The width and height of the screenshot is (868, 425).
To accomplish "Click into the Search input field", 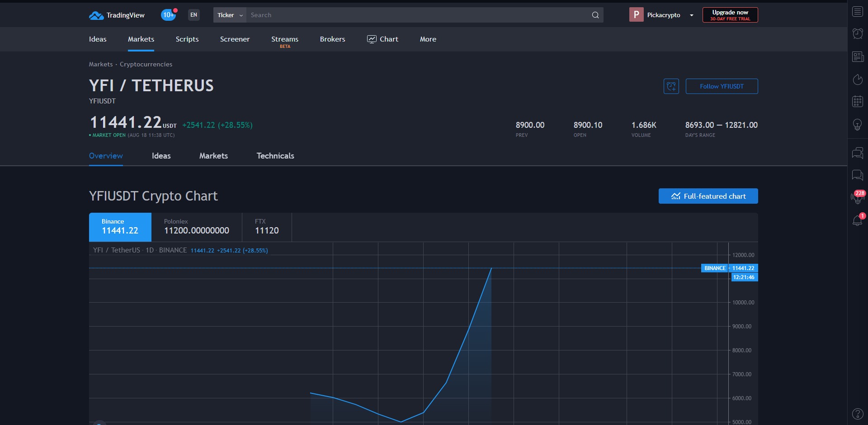I will tap(418, 15).
